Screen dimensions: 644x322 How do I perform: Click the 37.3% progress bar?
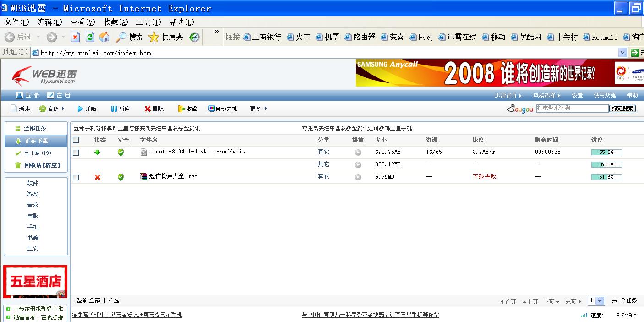coord(606,164)
